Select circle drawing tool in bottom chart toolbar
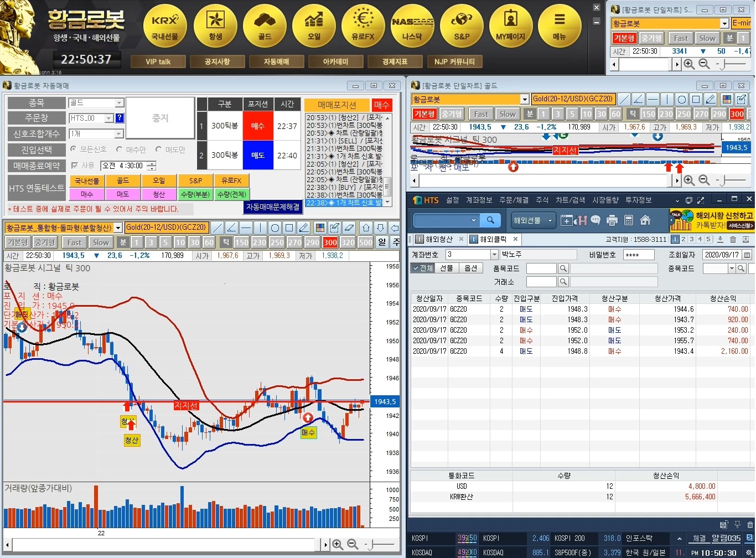Viewport: 756px width, 558px height. click(275, 228)
